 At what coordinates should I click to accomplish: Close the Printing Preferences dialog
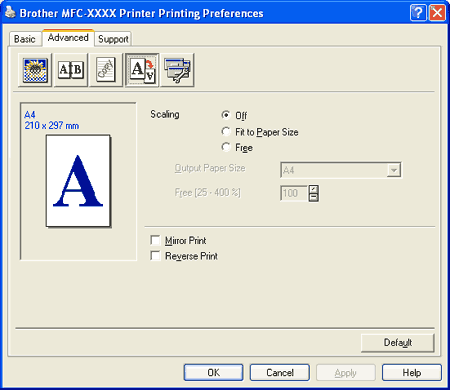[x=437, y=13]
